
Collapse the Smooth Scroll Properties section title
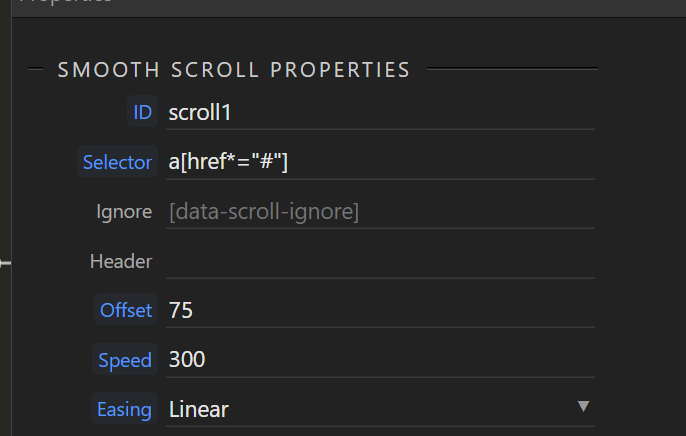234,70
